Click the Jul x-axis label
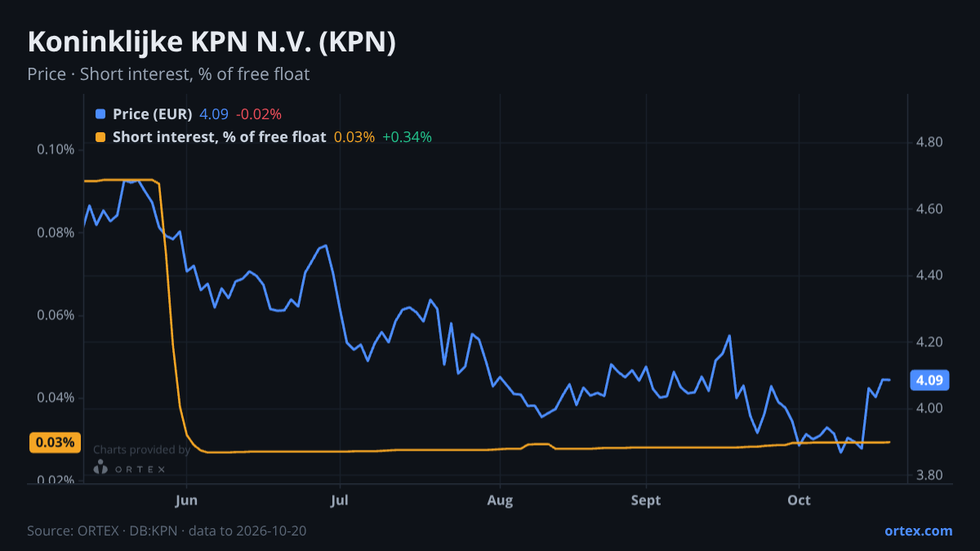The height and width of the screenshot is (551, 980). tap(340, 500)
